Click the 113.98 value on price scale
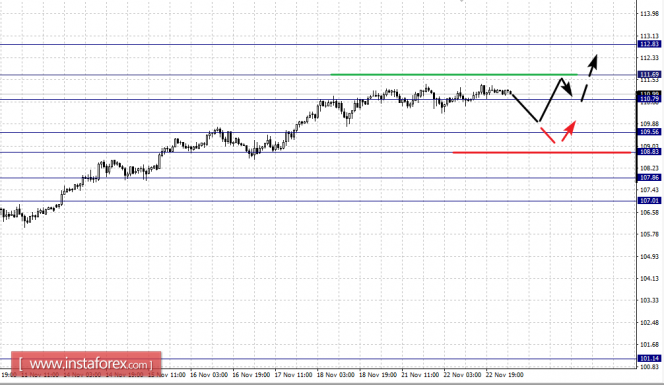The height and width of the screenshot is (385, 664). [649, 14]
